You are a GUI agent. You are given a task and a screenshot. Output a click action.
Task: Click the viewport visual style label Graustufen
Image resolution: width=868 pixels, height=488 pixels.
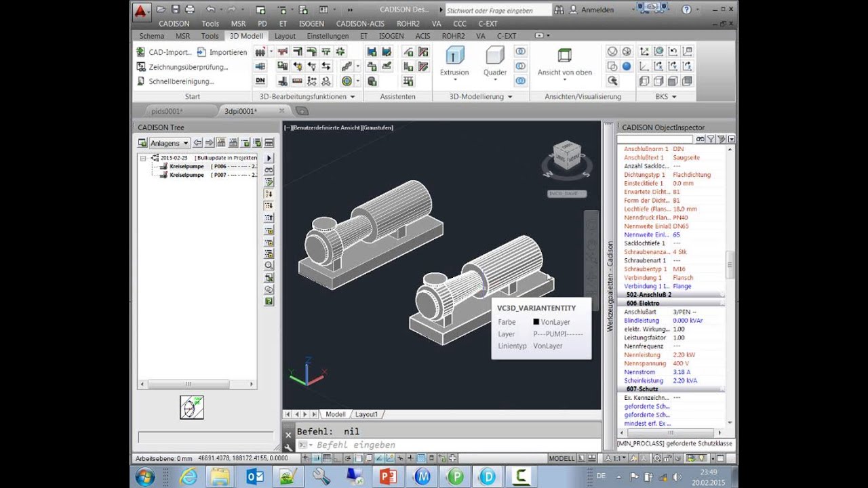378,127
